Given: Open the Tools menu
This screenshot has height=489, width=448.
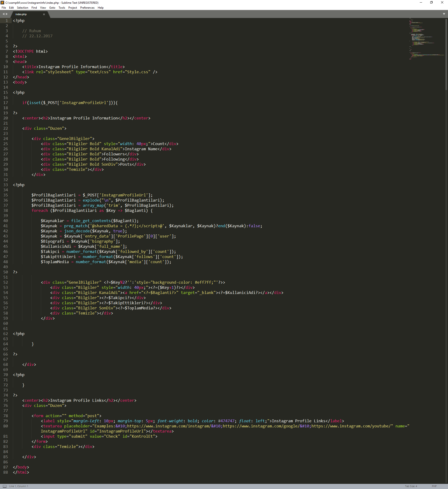Looking at the screenshot, I should (62, 8).
